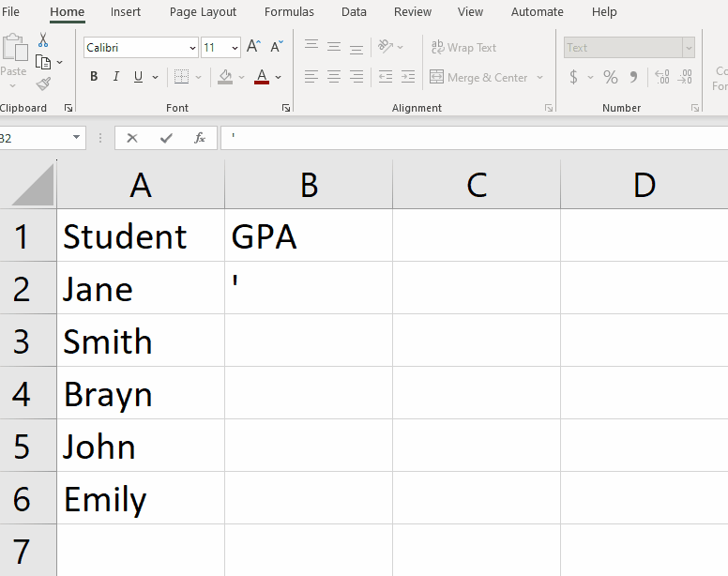Toggle Italic formatting
The image size is (728, 576).
point(116,77)
